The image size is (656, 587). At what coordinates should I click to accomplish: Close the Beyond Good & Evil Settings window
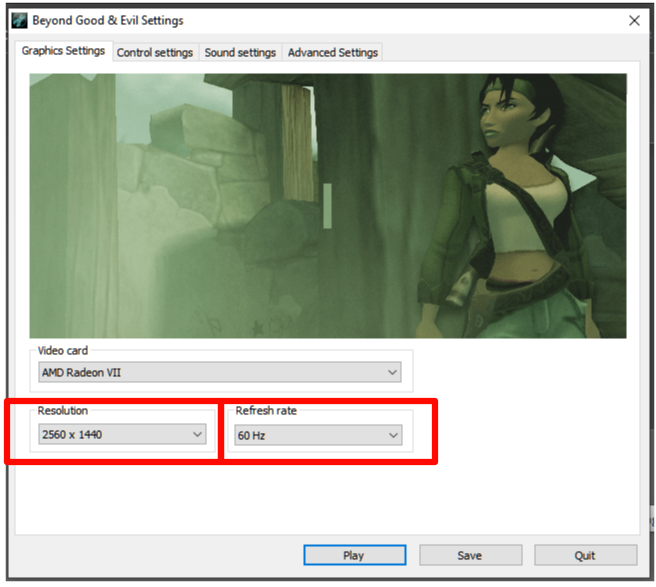(x=634, y=21)
